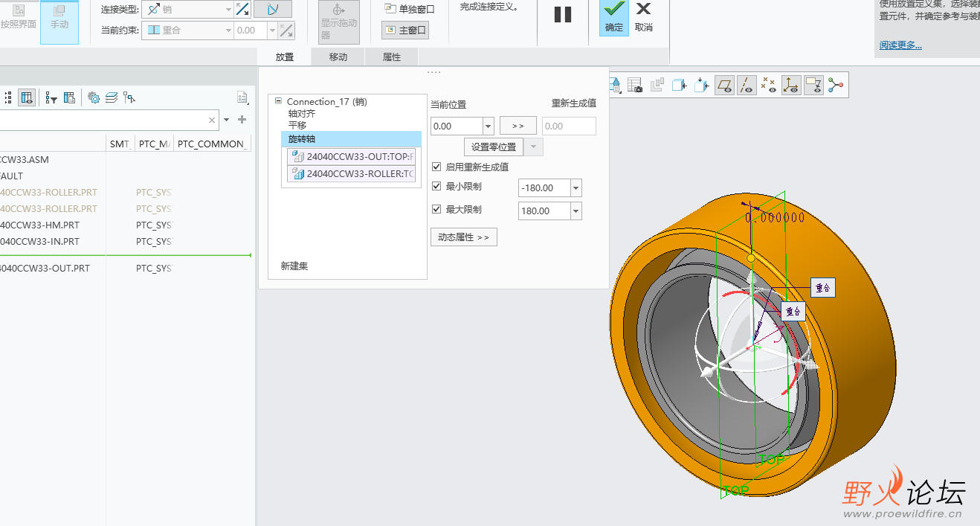Click the tree columns table icon
This screenshot has width=980, height=526.
click(69, 97)
